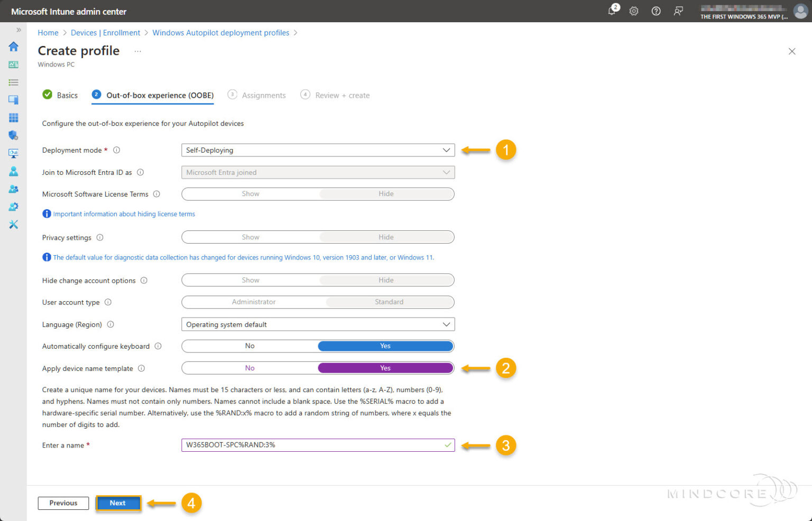Click the Home icon in left sidebar
812x521 pixels.
[x=14, y=46]
